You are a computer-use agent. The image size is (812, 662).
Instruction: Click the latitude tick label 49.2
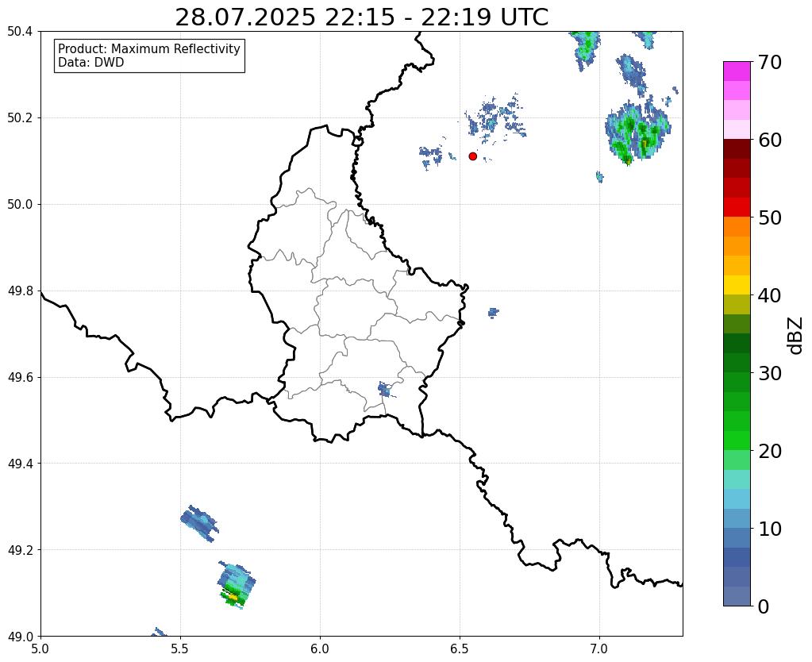coord(20,549)
